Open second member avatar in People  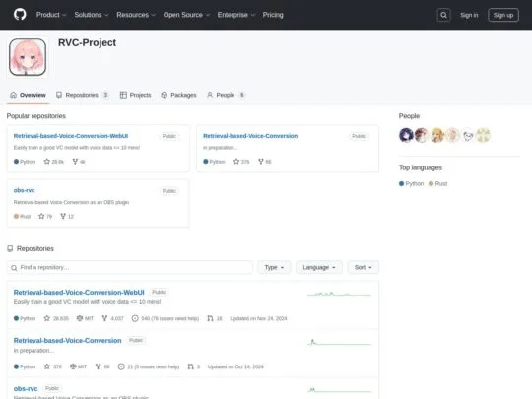[422, 135]
